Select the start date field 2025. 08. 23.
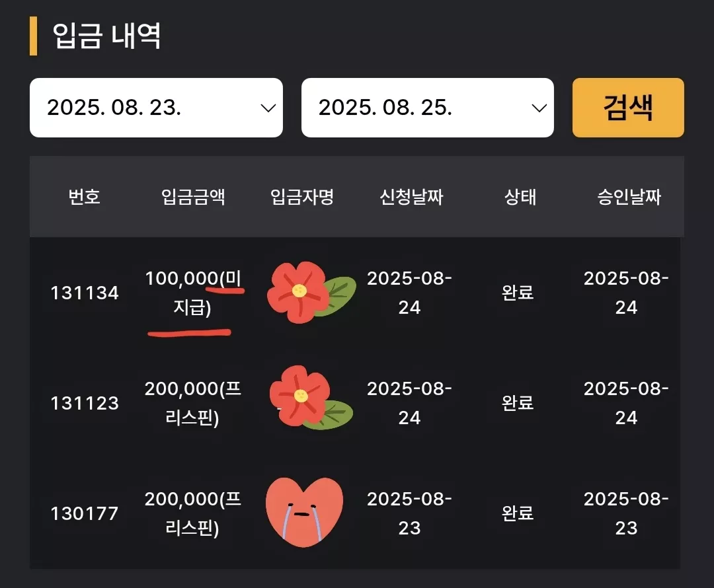714x588 pixels. tap(156, 108)
